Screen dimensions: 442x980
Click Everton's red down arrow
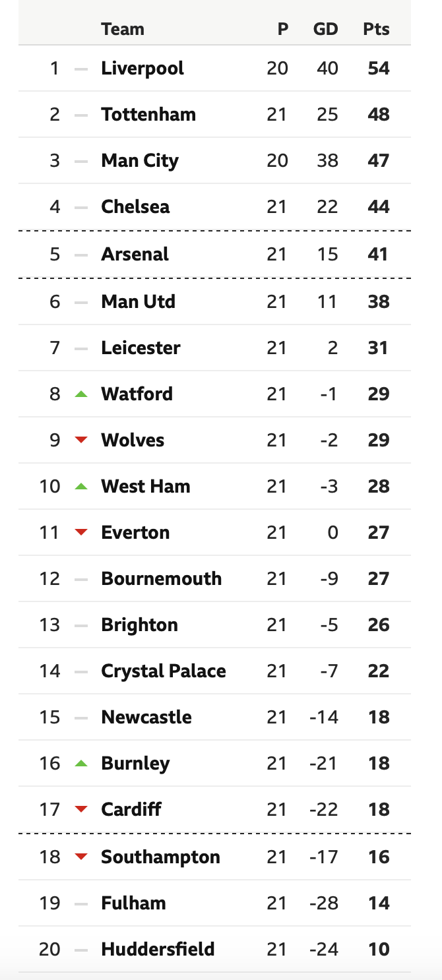[x=81, y=533]
